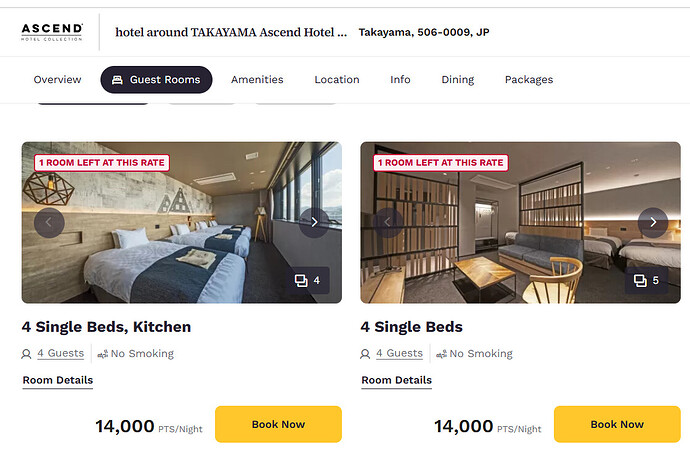690x463 pixels.
Task: Click guest icon under 4 Single Beds, Kitchen
Action: click(26, 354)
